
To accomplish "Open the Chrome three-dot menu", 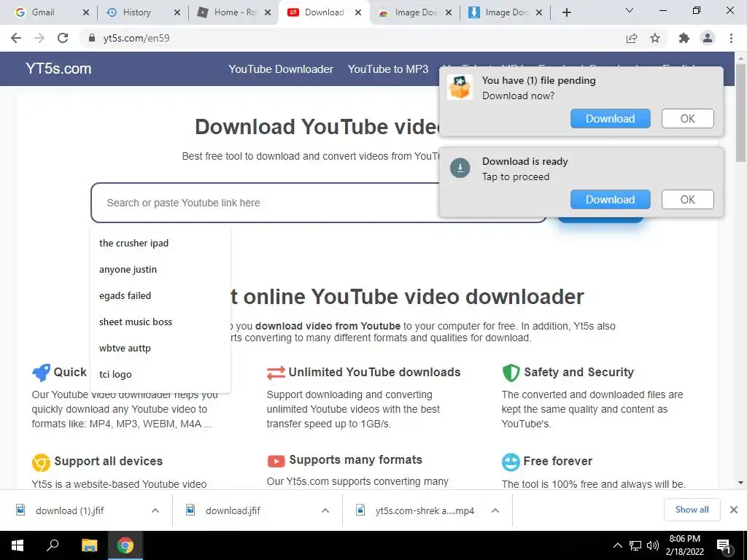I will [731, 38].
